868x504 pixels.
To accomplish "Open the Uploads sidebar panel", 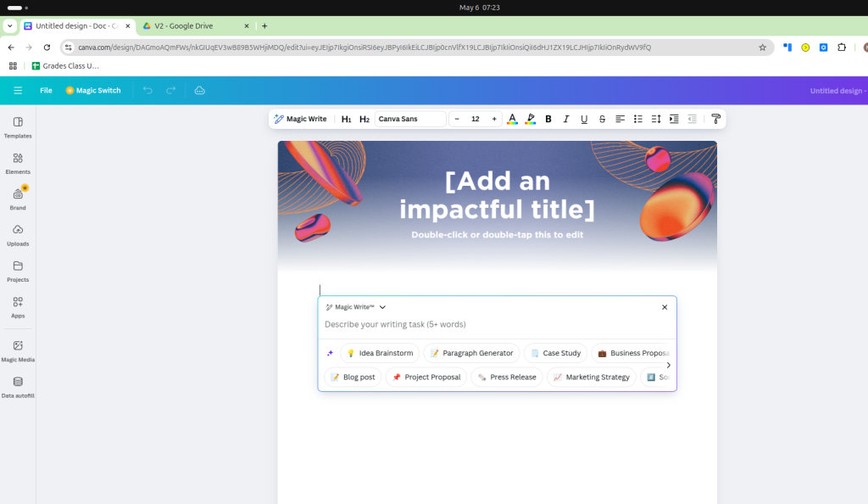I will (x=18, y=235).
